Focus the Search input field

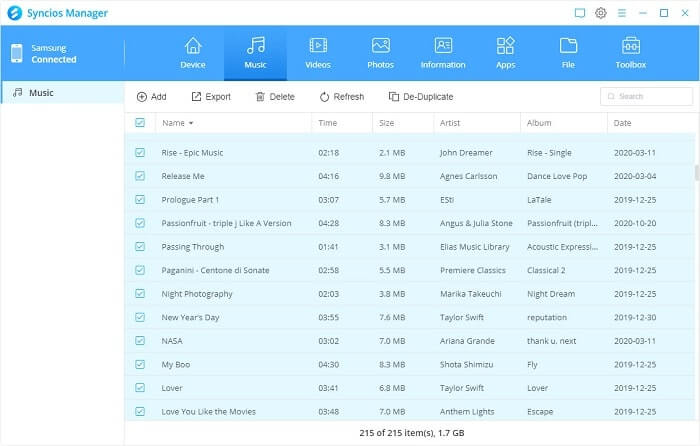646,96
